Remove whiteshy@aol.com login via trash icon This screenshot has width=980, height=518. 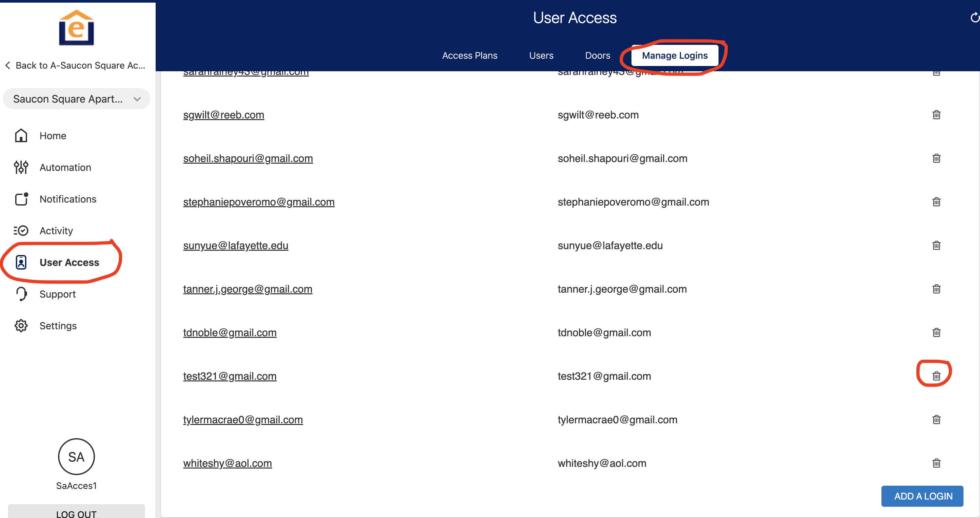tap(936, 463)
